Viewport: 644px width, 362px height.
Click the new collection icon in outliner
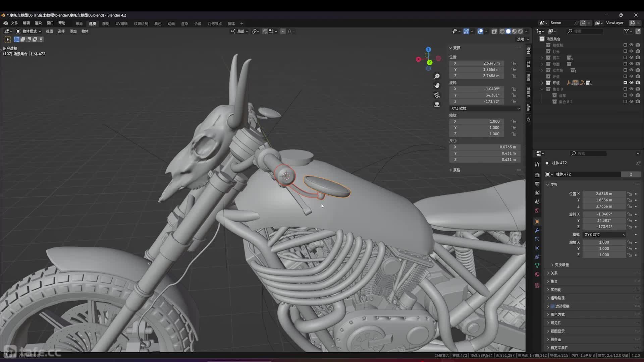coord(638,31)
